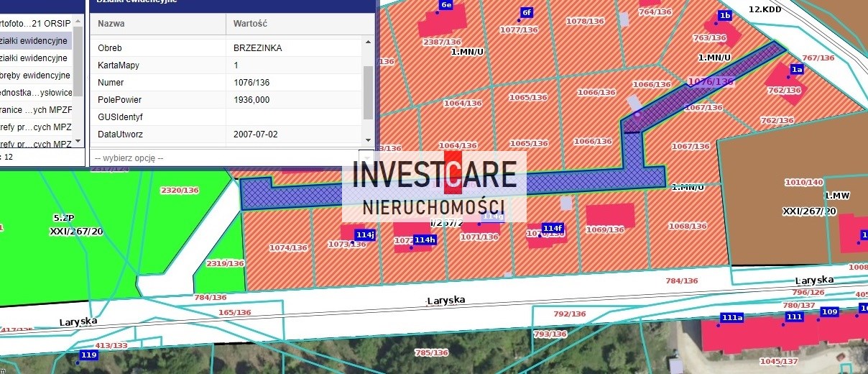Click parcel label 785/136 on map
Viewport: 868px width, 374px height.
pyautogui.click(x=432, y=352)
